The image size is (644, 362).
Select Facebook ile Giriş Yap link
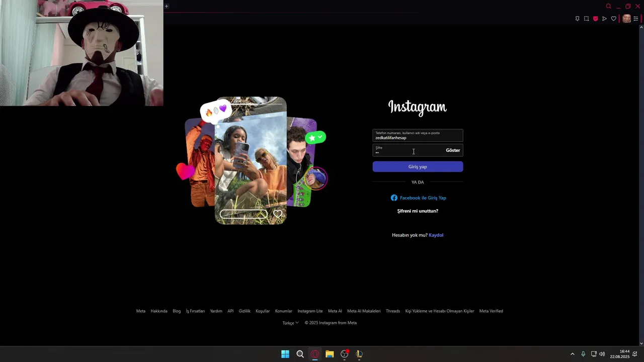click(x=419, y=198)
